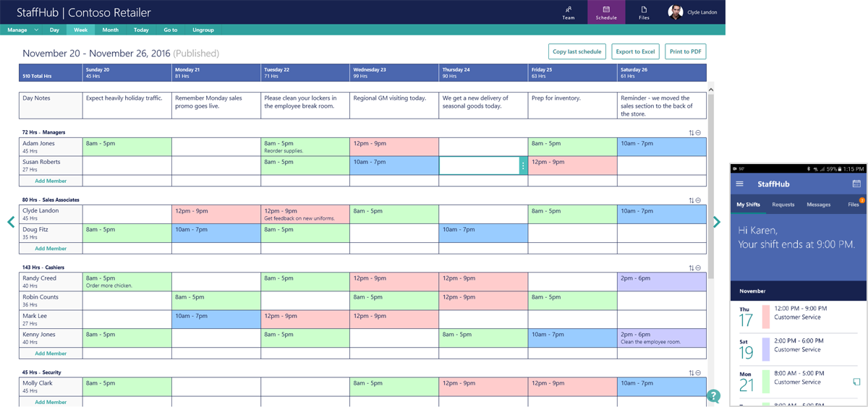The height and width of the screenshot is (407, 868).
Task: Click the Export to Excel button
Action: pyautogui.click(x=635, y=51)
